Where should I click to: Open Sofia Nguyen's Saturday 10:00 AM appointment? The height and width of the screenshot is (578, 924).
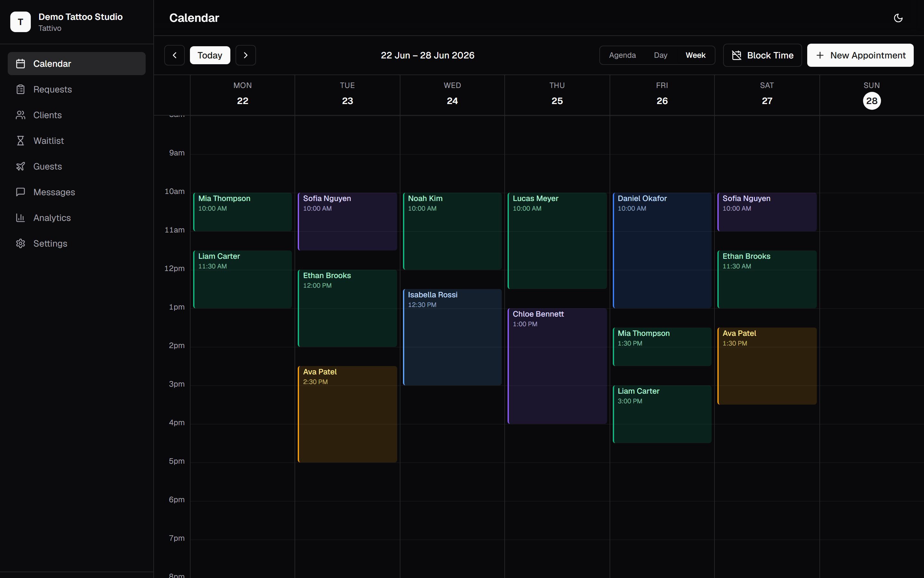click(767, 212)
